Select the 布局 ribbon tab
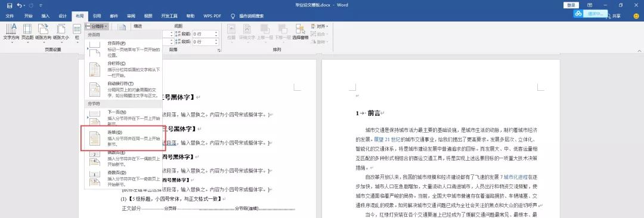 [x=80, y=16]
